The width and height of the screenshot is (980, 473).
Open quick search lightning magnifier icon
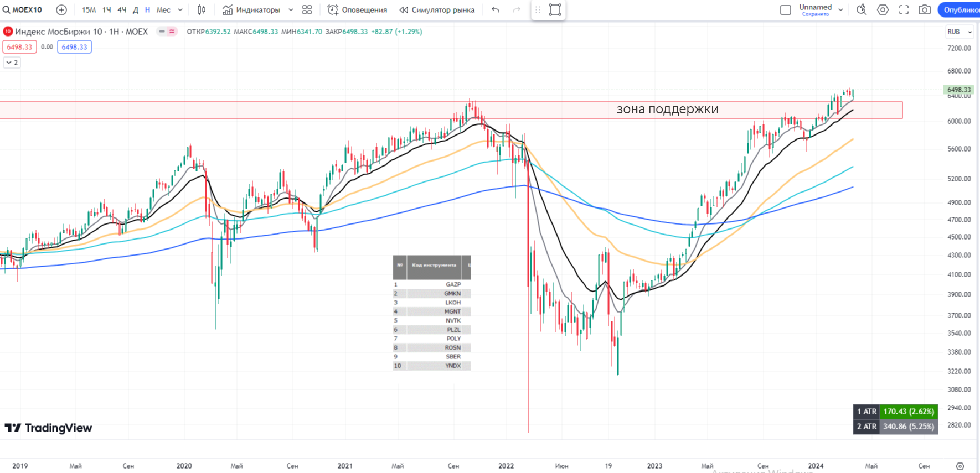pos(862,10)
